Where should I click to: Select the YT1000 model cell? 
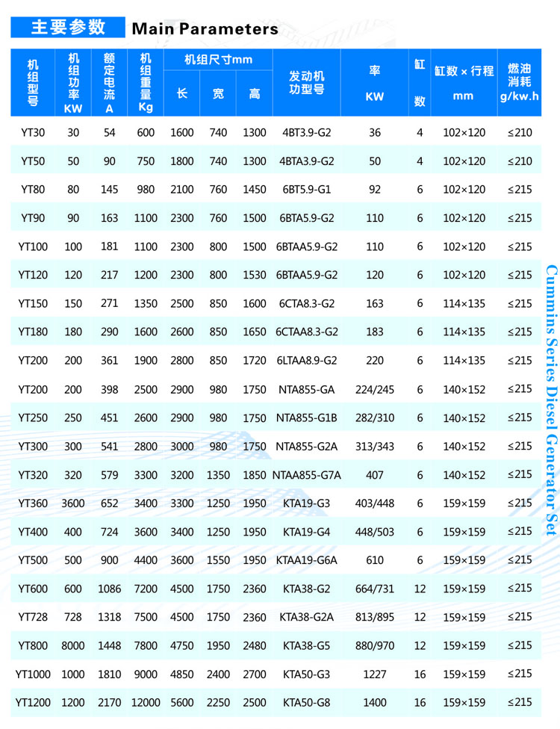tap(33, 674)
